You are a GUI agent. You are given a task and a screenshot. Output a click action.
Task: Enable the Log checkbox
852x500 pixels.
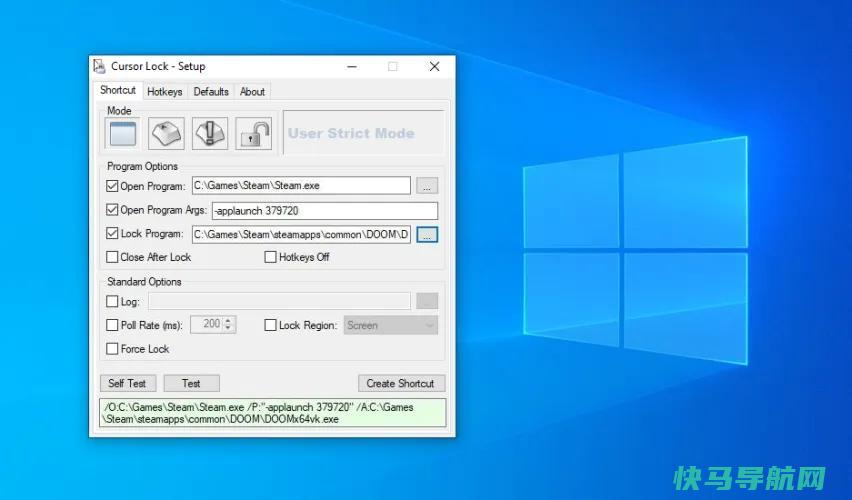(112, 301)
